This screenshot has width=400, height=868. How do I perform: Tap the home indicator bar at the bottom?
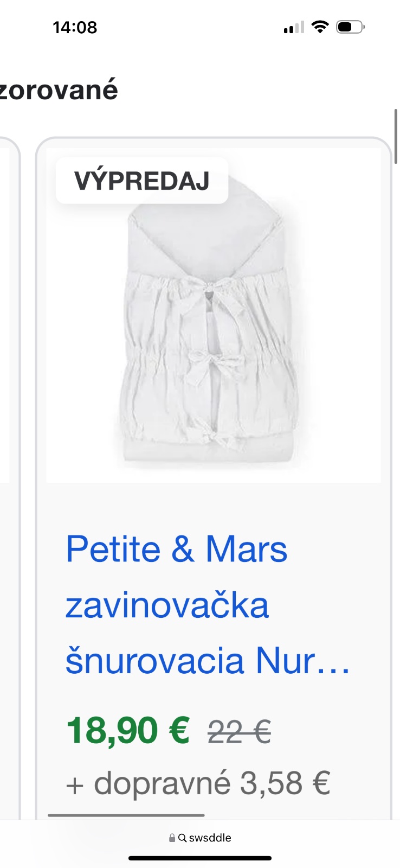[x=200, y=858]
